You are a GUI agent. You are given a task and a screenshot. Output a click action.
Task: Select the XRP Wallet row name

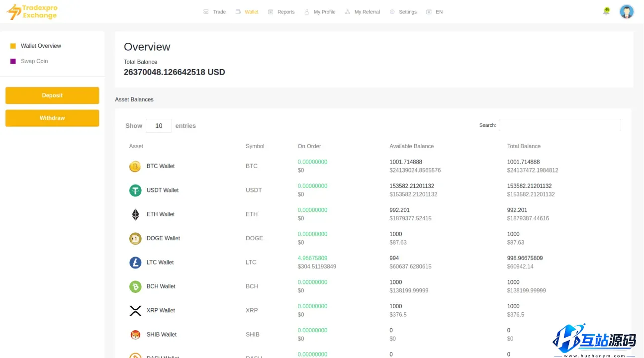[x=161, y=310]
